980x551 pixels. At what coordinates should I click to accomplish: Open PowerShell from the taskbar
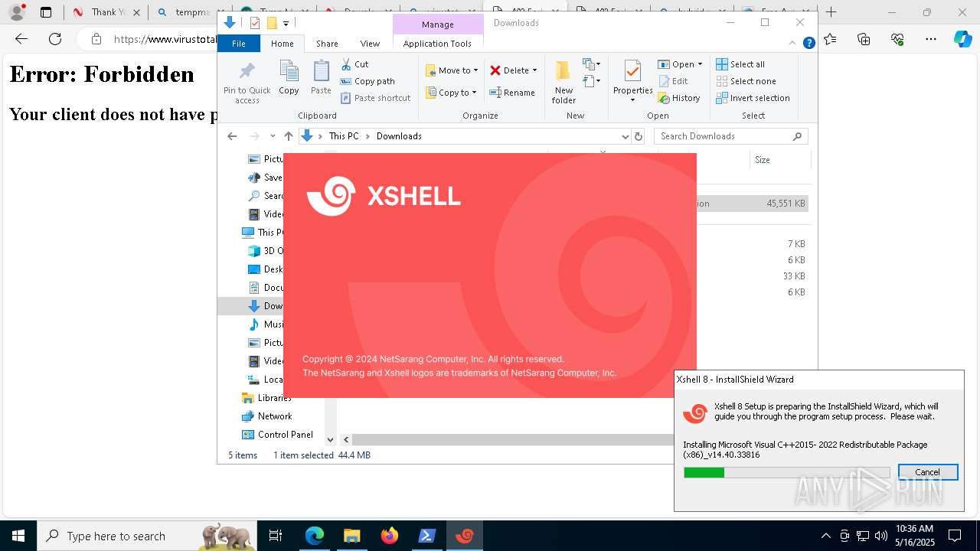(x=426, y=536)
